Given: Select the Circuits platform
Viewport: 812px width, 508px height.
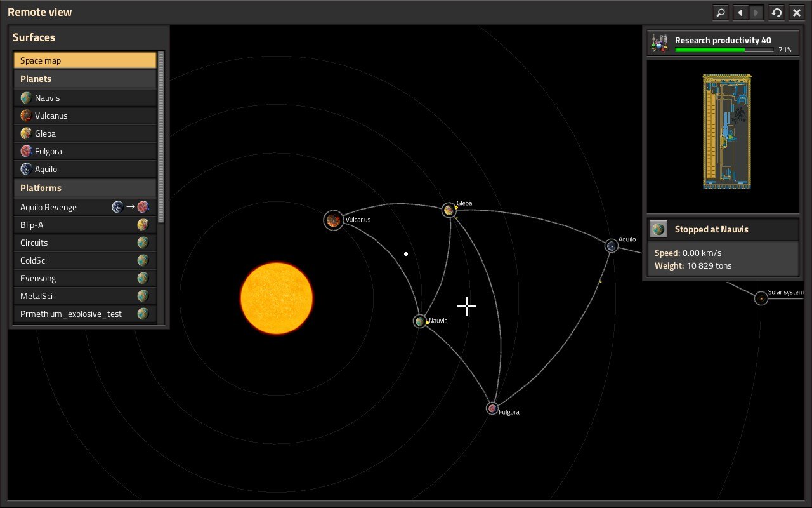Looking at the screenshot, I should tap(85, 243).
